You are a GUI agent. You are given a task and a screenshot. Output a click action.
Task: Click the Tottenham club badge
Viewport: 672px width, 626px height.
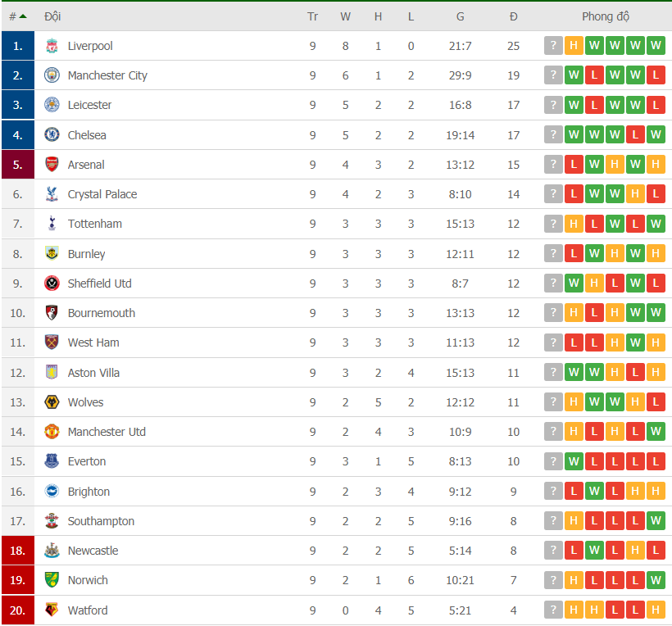(x=52, y=224)
